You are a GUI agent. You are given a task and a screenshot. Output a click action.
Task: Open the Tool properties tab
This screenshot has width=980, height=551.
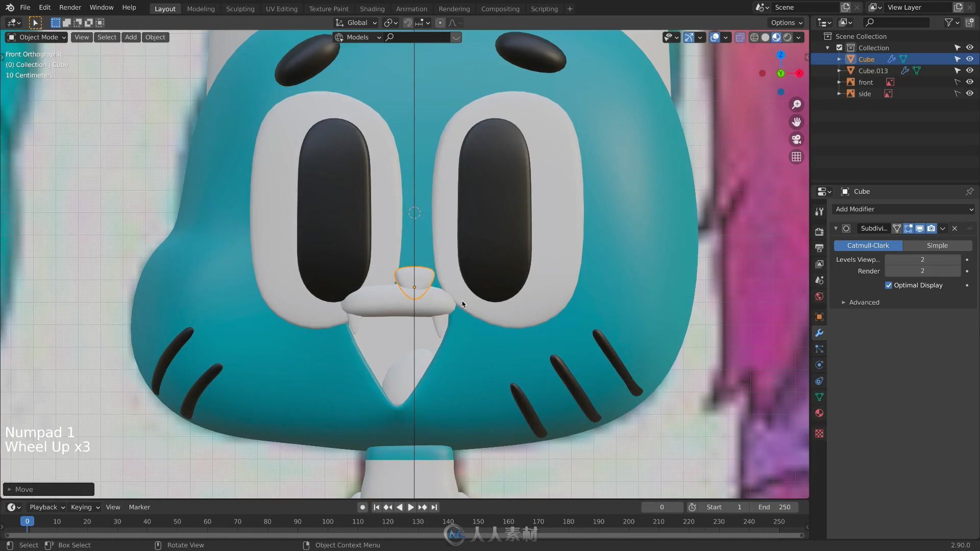point(819,211)
